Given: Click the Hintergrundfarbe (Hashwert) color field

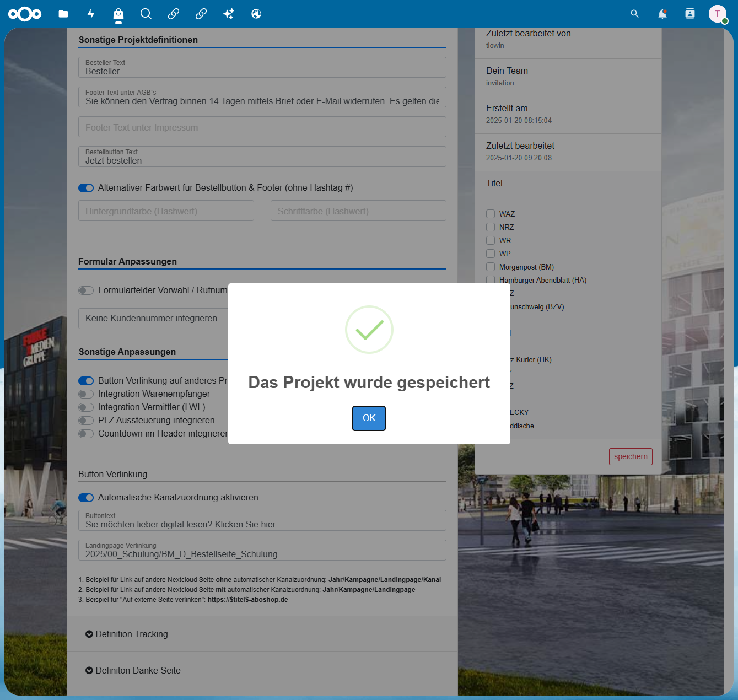Looking at the screenshot, I should (166, 211).
